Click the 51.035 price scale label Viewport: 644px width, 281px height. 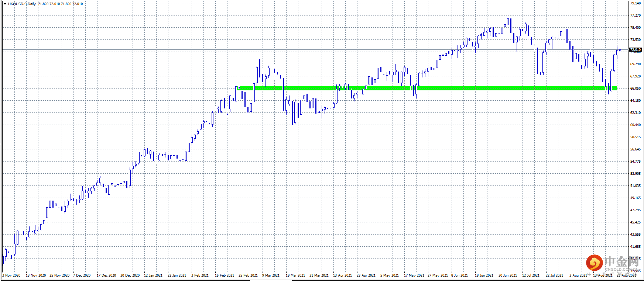point(636,185)
